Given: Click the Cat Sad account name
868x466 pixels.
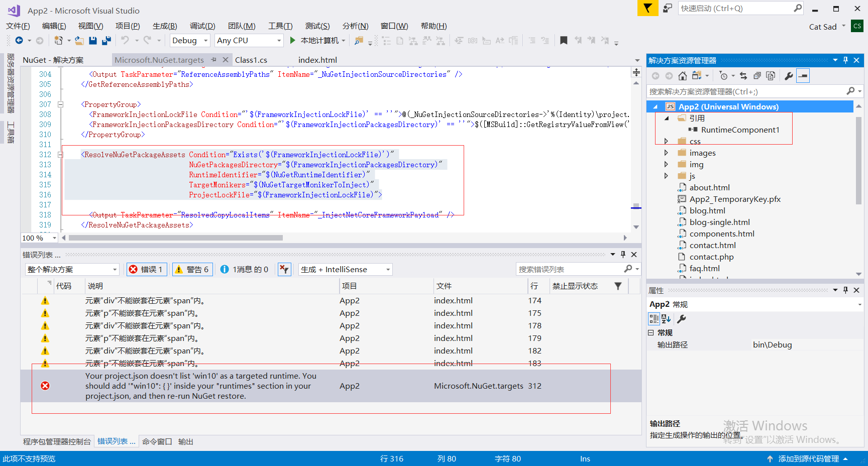Looking at the screenshot, I should (823, 27).
